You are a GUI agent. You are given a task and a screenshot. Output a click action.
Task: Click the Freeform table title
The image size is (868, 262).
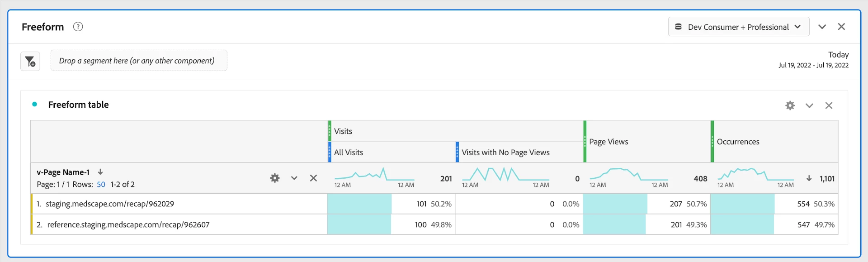click(79, 105)
